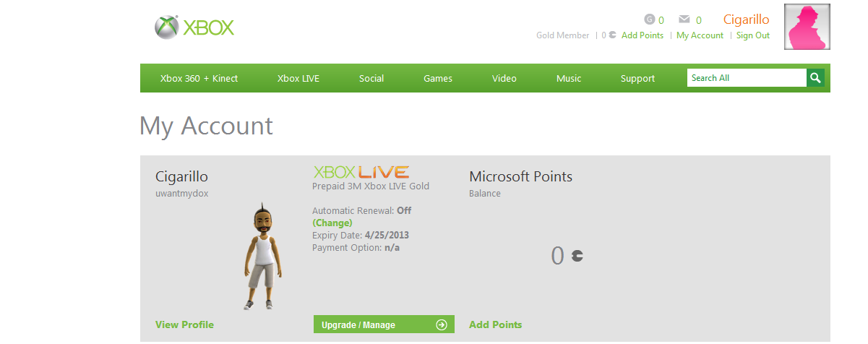Viewport: 868px width, 344px height.
Task: Click the Xbox LIVE logo in the account panel
Action: pyautogui.click(x=361, y=172)
